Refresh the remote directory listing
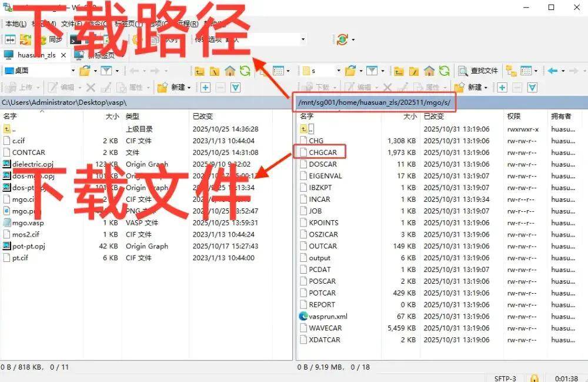Viewport: 588px width, 382px height. (x=445, y=71)
